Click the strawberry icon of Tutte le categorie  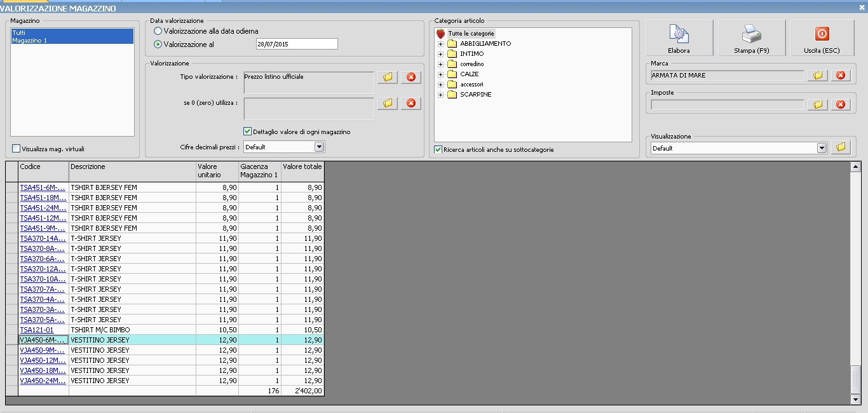tap(440, 34)
